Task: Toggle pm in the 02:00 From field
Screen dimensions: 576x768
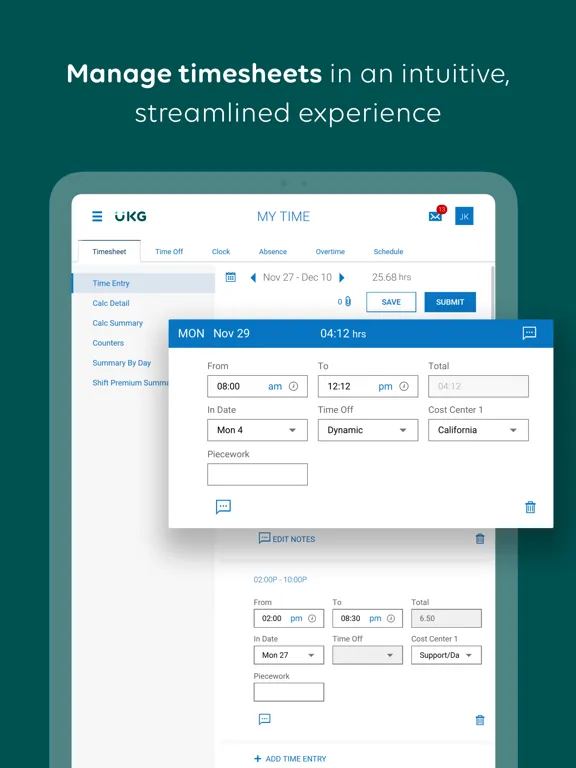Action: click(x=296, y=619)
